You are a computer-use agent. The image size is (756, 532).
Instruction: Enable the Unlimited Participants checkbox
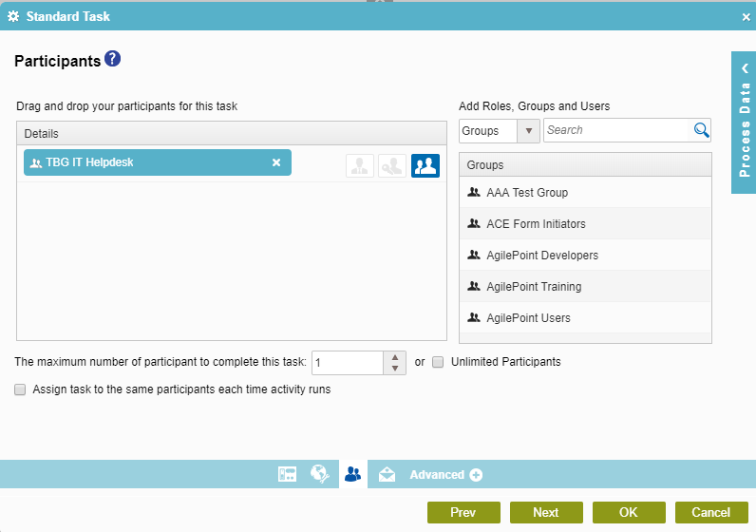click(438, 362)
